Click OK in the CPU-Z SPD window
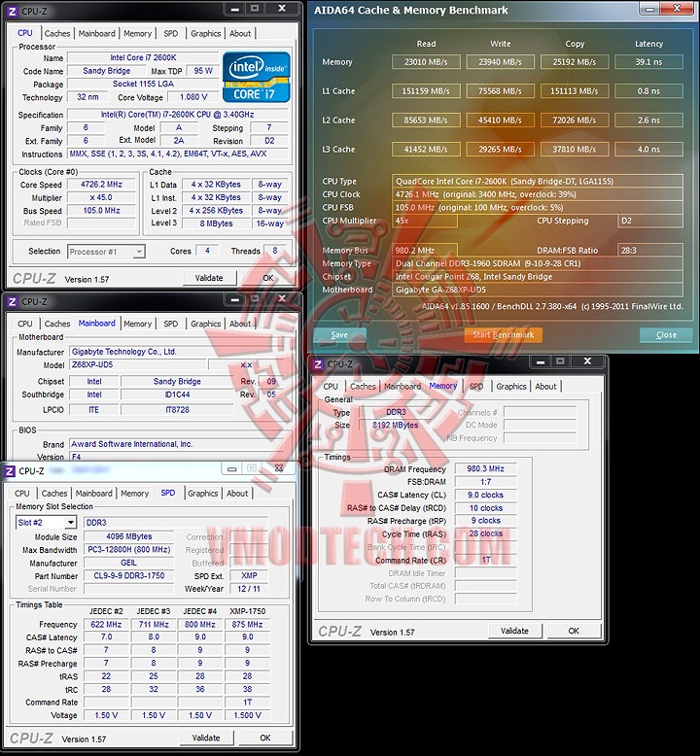Viewport: 700px width, 756px height. point(265,739)
